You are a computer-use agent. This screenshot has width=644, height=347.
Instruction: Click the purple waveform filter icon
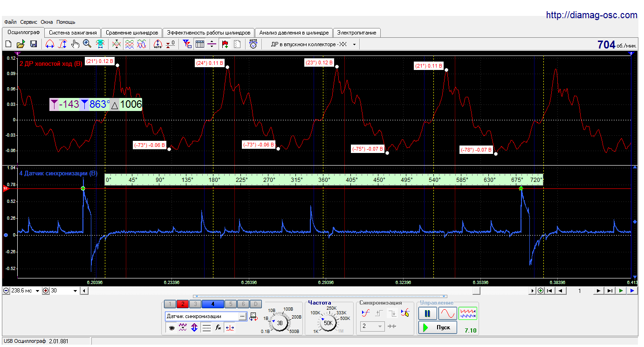click(x=183, y=328)
